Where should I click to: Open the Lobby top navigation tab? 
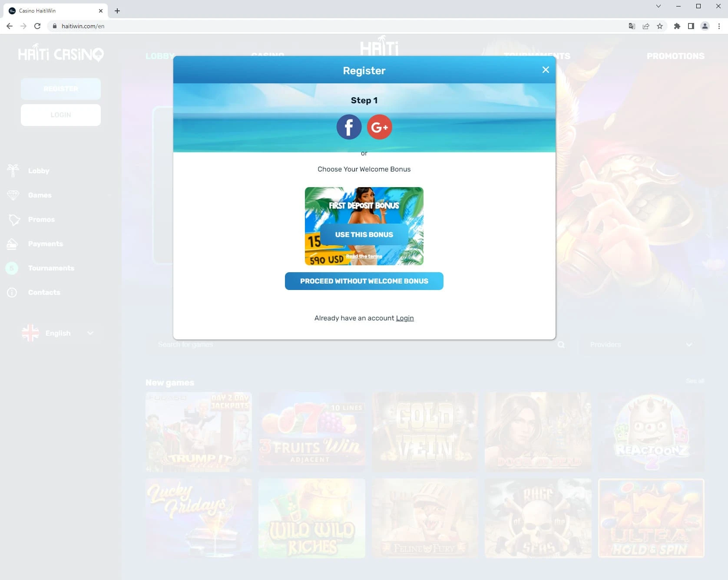(160, 56)
